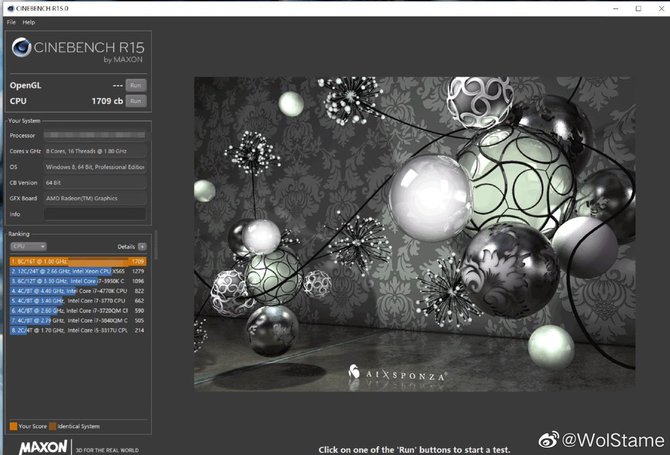Click the Info text field
Image resolution: width=670 pixels, height=455 pixels.
tap(95, 214)
